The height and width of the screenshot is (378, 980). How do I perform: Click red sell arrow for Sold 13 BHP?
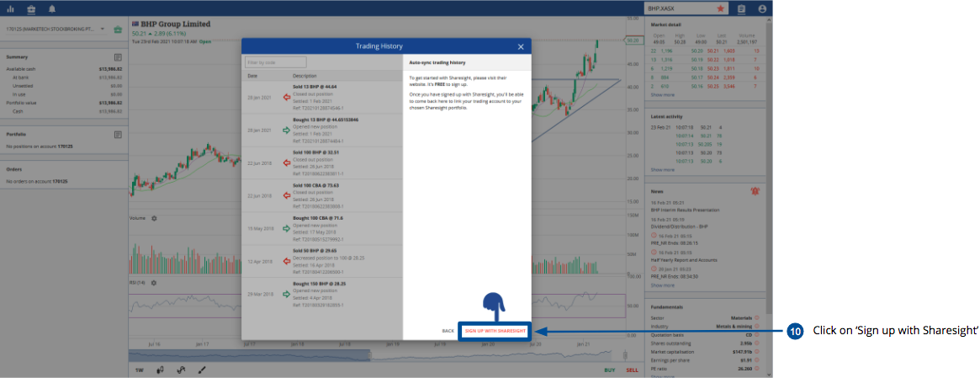click(x=287, y=97)
